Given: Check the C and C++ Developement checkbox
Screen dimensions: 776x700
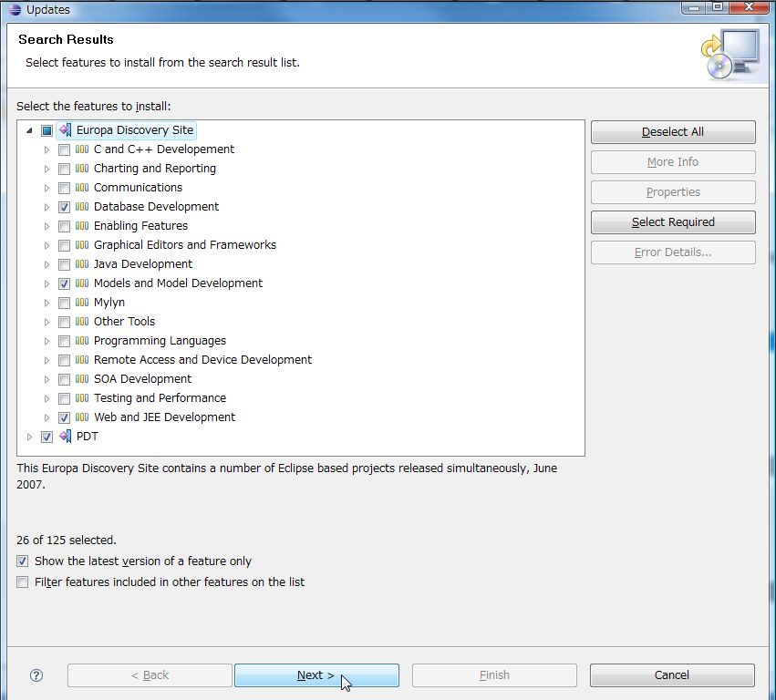Looking at the screenshot, I should 64,149.
